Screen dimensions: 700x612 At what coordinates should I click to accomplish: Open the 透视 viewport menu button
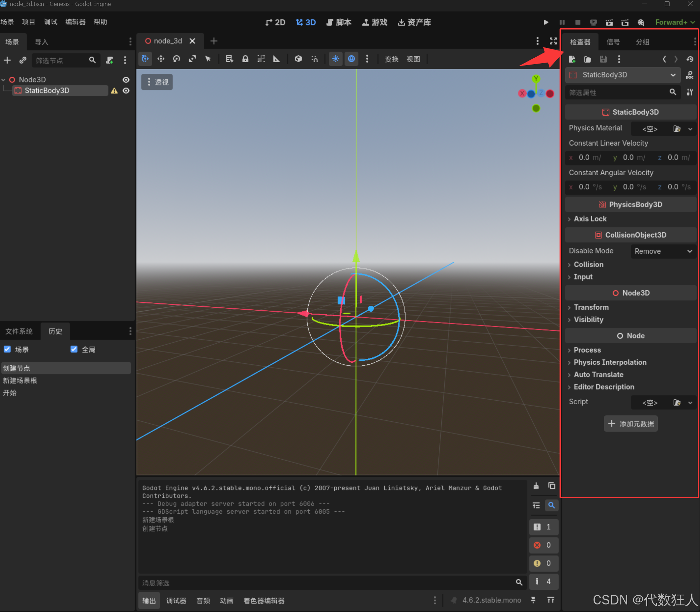(157, 82)
